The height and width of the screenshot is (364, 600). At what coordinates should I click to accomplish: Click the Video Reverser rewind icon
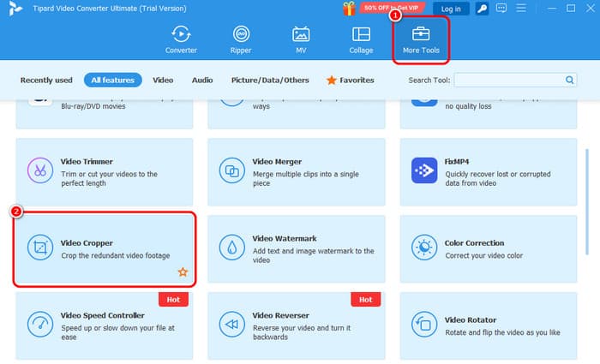[232, 325]
